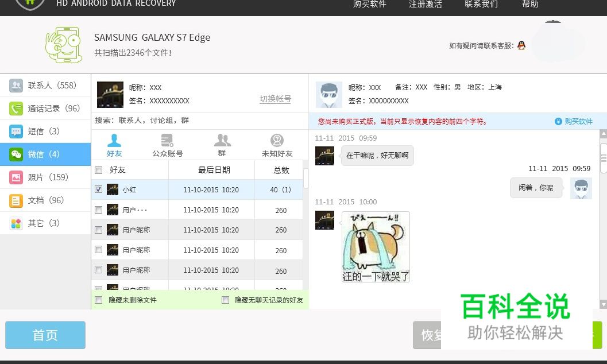The width and height of the screenshot is (607, 364).
Task: Click the 在干嘛呢，好无聊啊 message bubble
Action: [377, 156]
